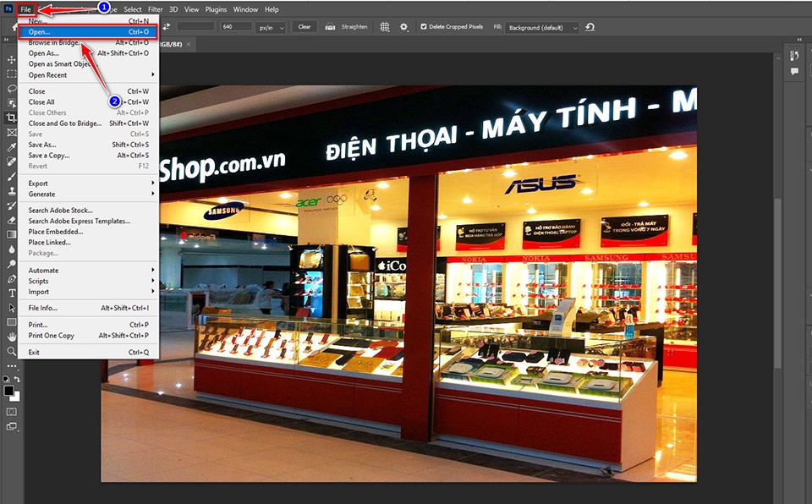Screen dimensions: 812x504
Task: Expand the Import submenu
Action: pos(89,292)
